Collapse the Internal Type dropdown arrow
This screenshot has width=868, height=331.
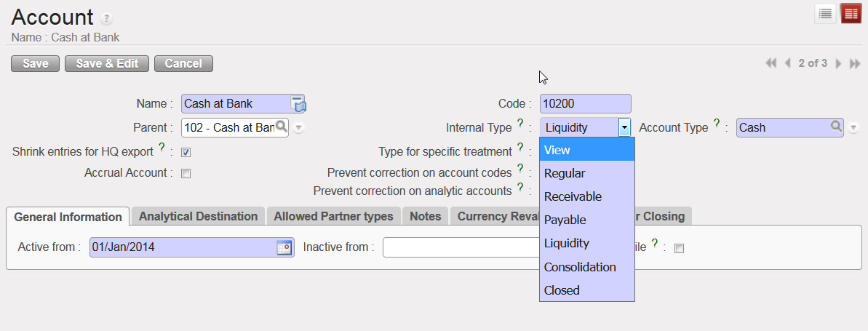(624, 127)
